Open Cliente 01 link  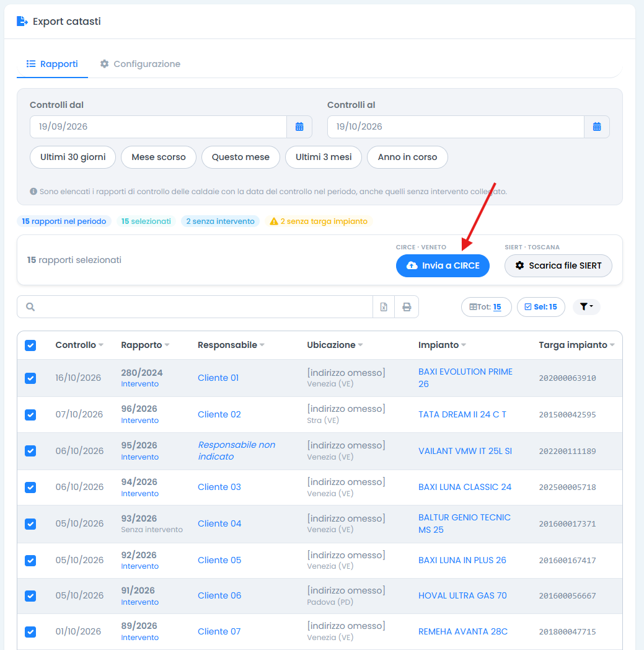pyautogui.click(x=218, y=378)
